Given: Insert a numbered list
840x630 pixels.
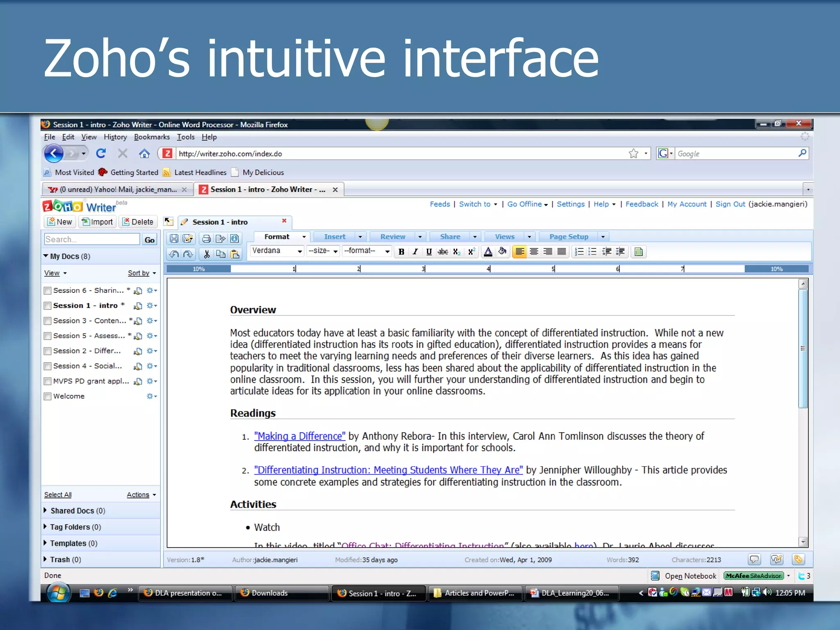Looking at the screenshot, I should click(579, 252).
